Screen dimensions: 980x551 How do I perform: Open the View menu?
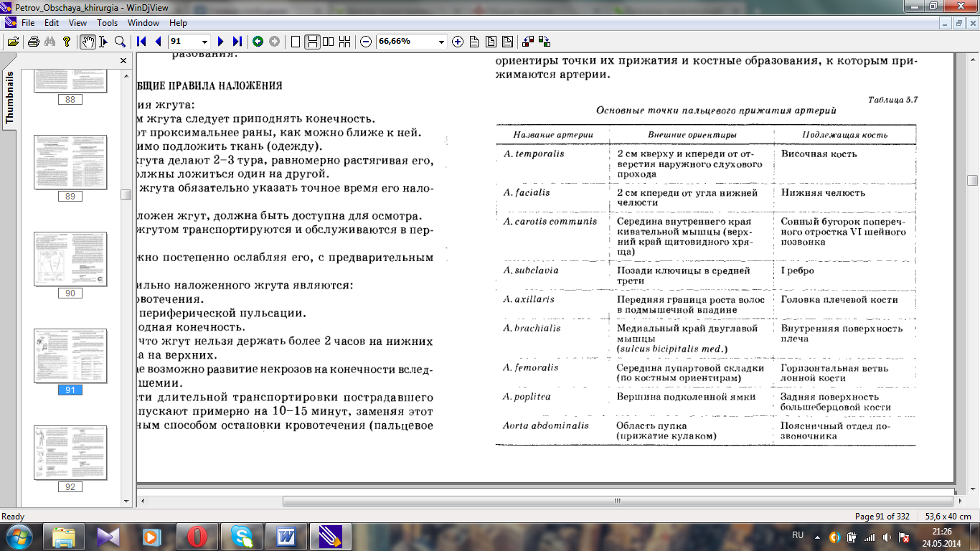(77, 23)
